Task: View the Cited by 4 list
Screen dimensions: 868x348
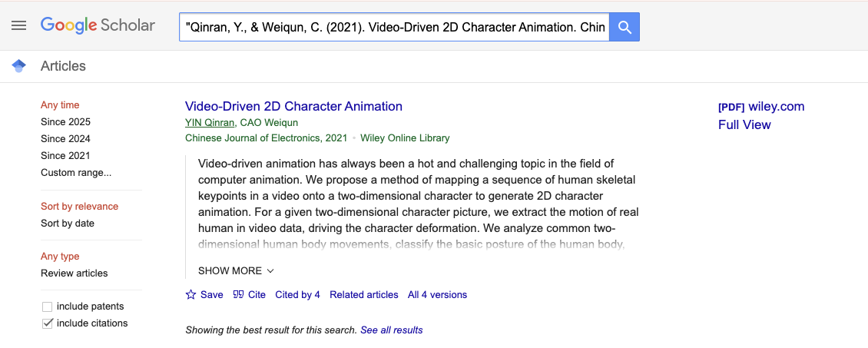Action: [297, 295]
